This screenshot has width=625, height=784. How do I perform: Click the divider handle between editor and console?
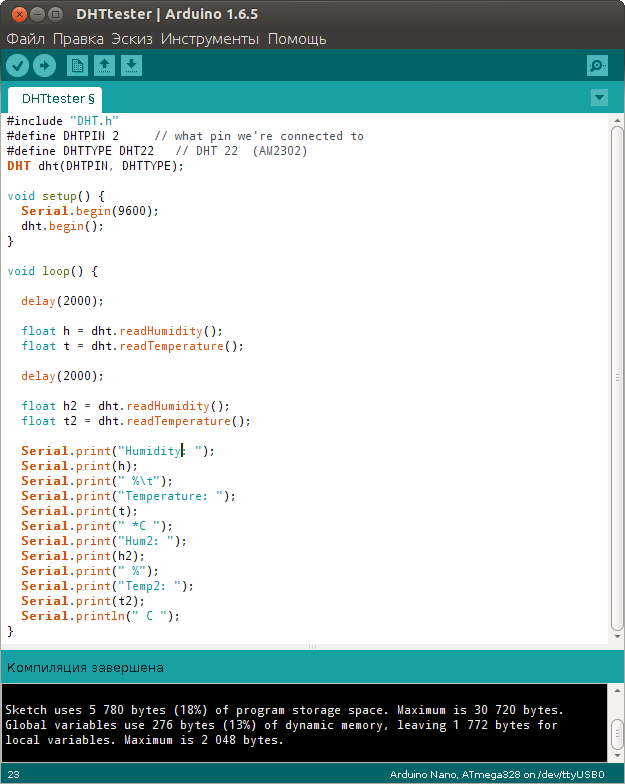[312, 647]
